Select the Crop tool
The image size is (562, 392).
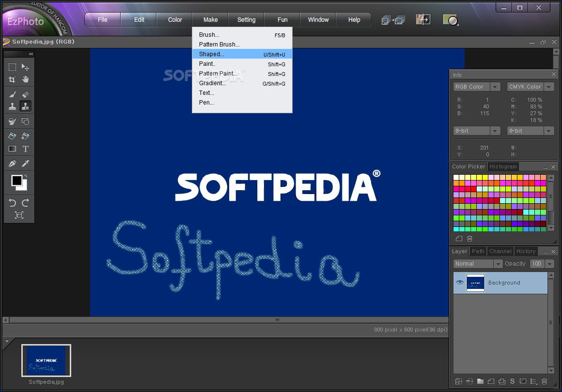click(x=12, y=79)
